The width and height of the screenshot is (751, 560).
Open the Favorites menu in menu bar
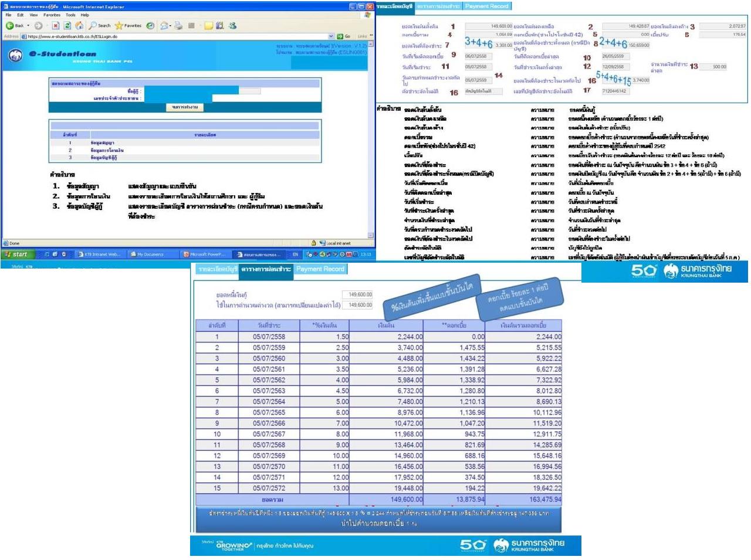(52, 15)
